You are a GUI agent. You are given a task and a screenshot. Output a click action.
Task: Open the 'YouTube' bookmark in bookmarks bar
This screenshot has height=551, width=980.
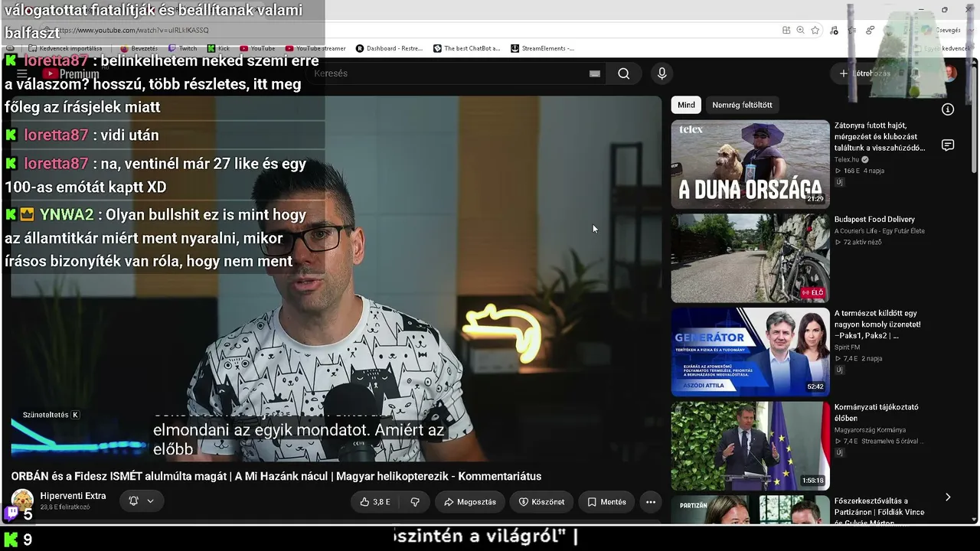(257, 48)
